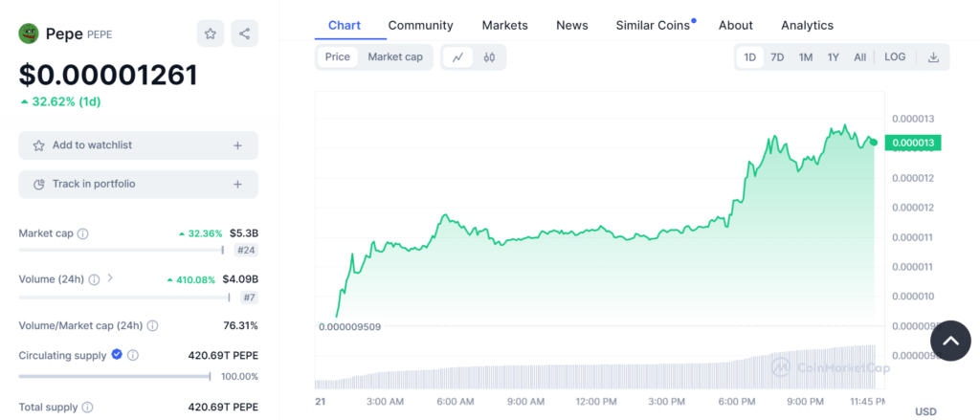The height and width of the screenshot is (420, 980).
Task: Open the News tab
Action: (x=572, y=25)
